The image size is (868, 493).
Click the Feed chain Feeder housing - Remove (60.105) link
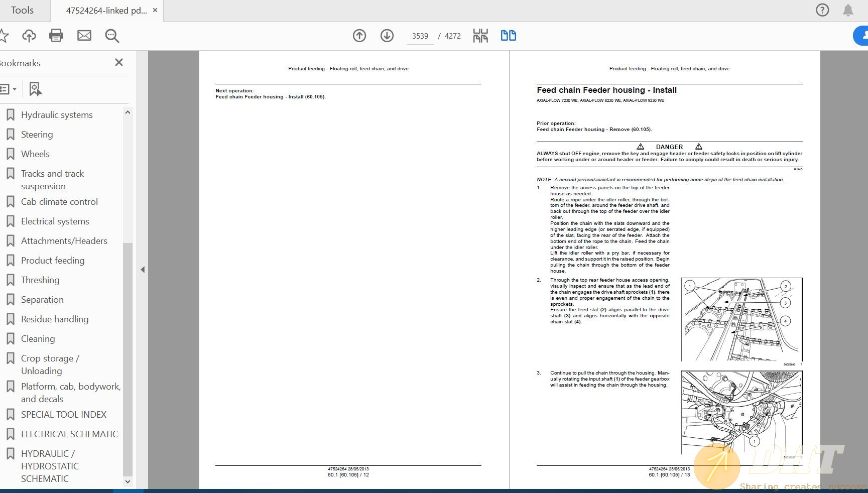[594, 130]
